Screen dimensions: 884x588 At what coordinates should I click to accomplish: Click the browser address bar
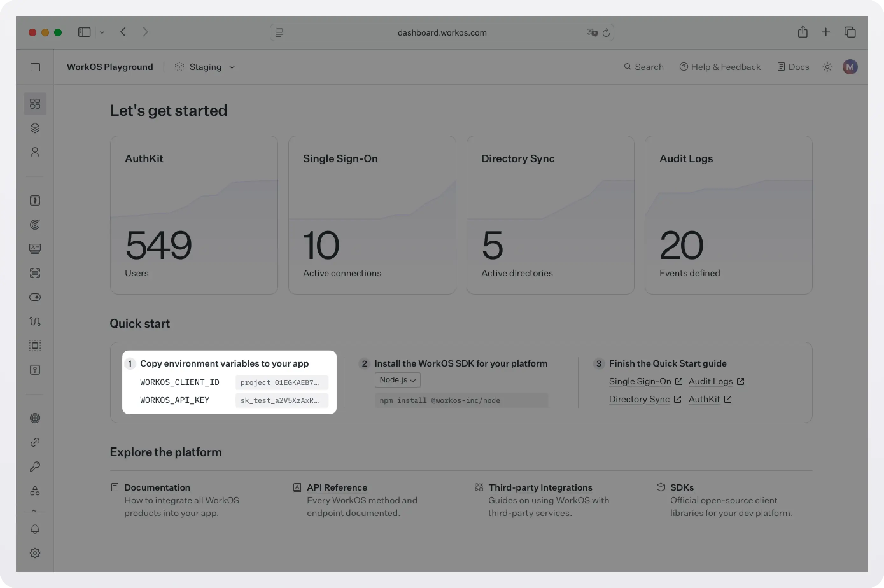pyautogui.click(x=441, y=32)
